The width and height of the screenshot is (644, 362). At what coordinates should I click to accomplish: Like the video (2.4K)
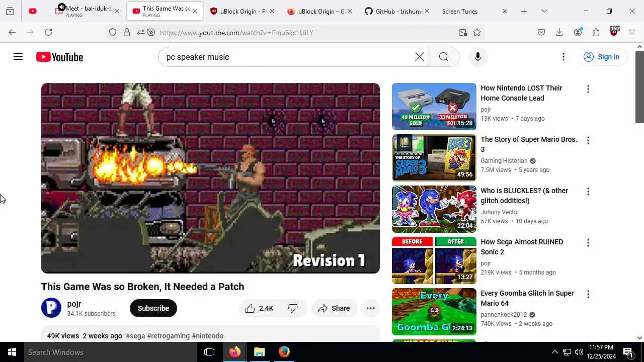[x=259, y=308]
